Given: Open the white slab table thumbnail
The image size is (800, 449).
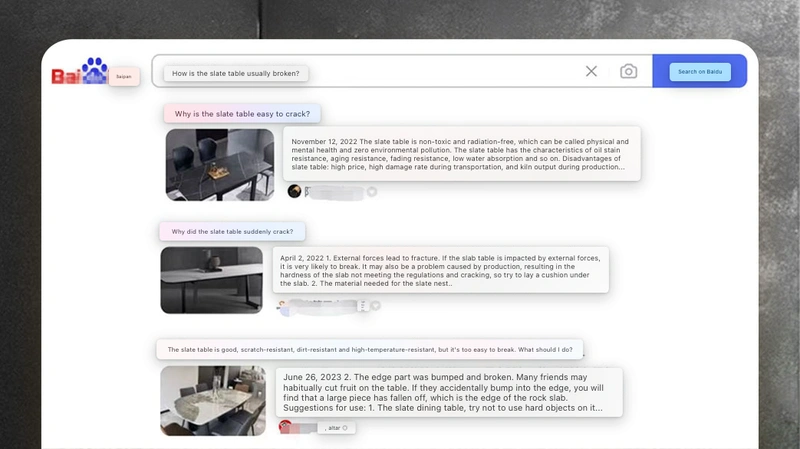Looking at the screenshot, I should tap(211, 280).
